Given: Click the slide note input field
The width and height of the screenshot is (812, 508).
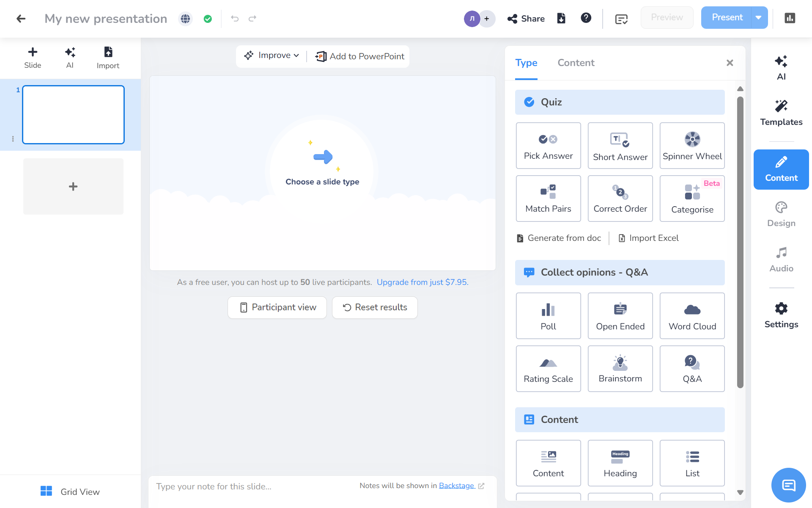Looking at the screenshot, I should [x=254, y=486].
